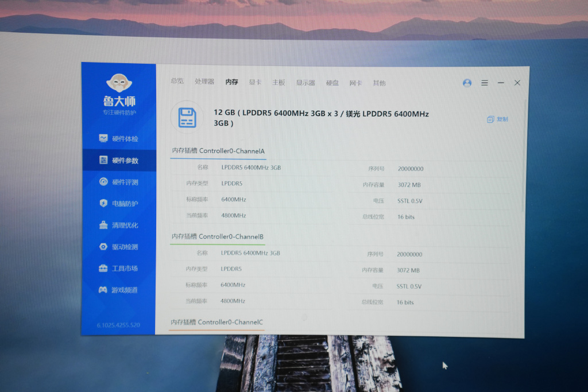Switch to the 主板 tab
Viewport: 588px width, 392px height.
pos(278,83)
